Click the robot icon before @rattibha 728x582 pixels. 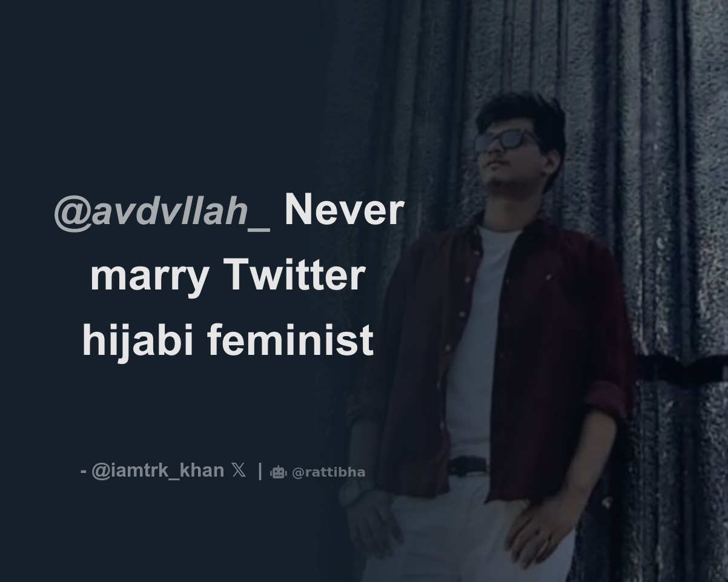pos(278,472)
